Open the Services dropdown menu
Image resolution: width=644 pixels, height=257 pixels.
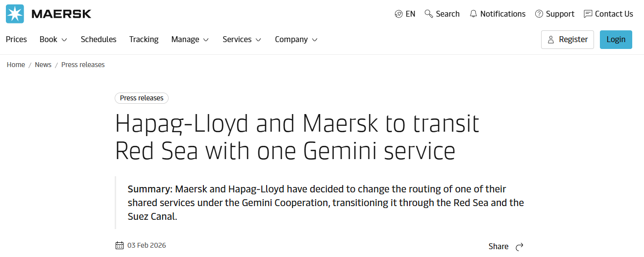(x=242, y=39)
